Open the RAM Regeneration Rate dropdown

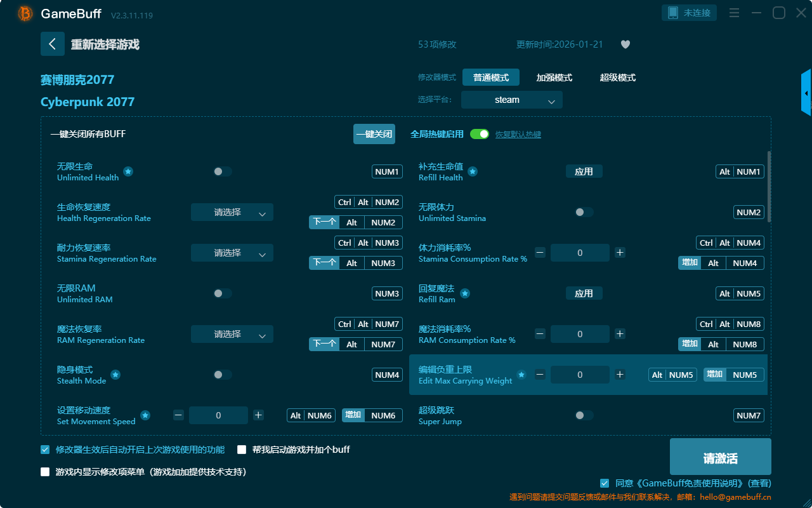[232, 334]
